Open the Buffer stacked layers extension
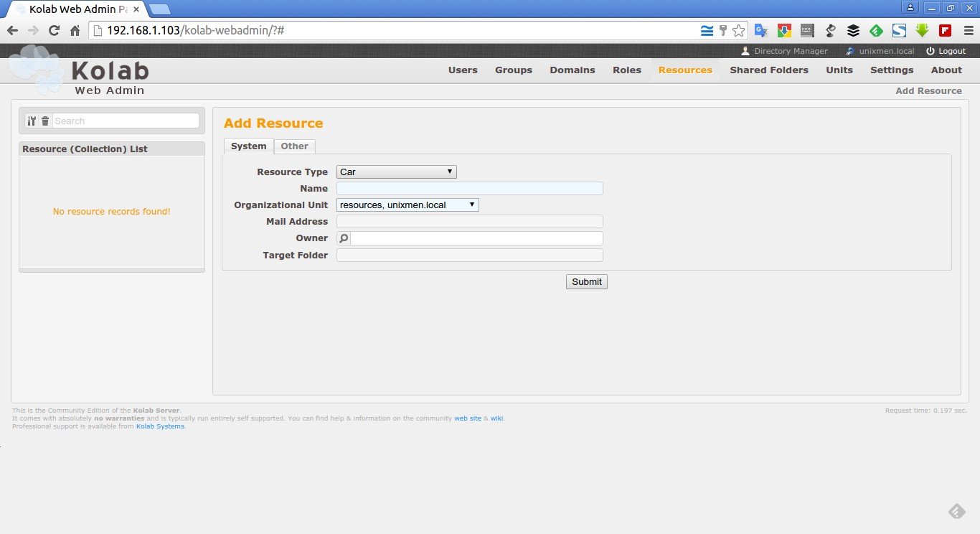The height and width of the screenshot is (534, 980). coord(853,31)
